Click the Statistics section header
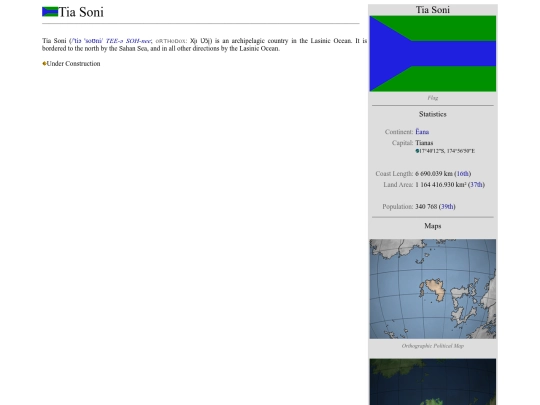Viewport: 540px width, 405px height. point(433,114)
